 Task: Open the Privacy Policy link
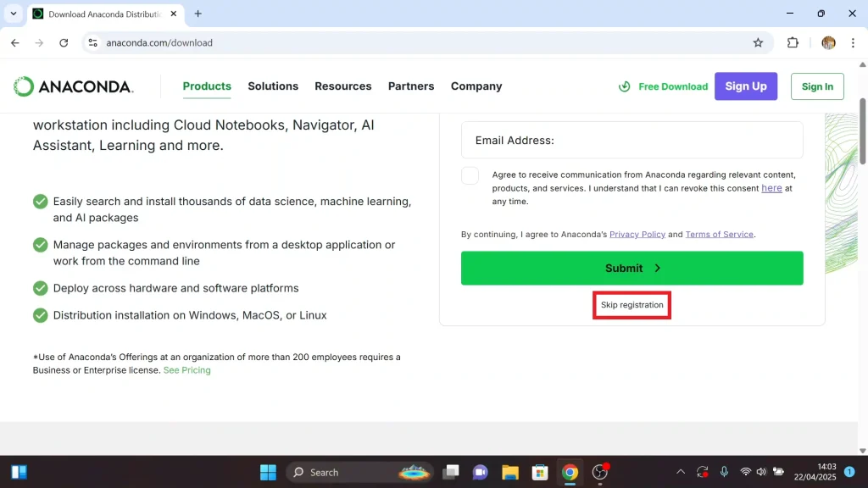coord(637,234)
